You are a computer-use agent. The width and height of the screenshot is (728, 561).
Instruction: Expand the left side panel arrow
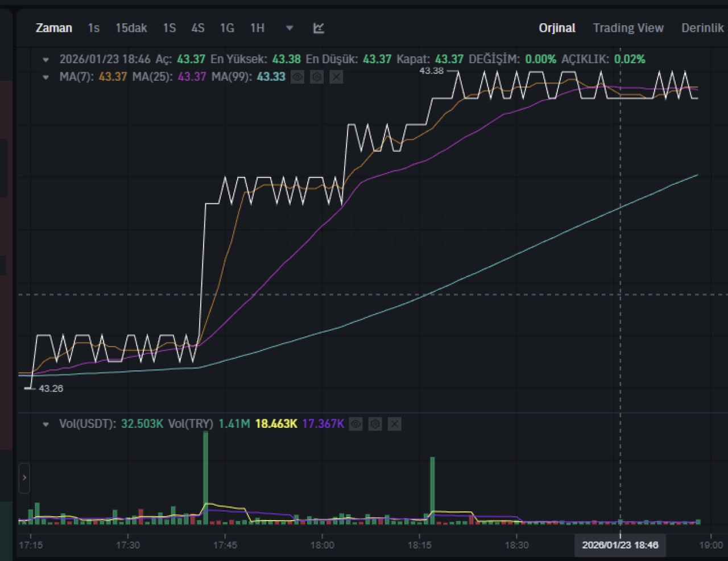tap(24, 478)
